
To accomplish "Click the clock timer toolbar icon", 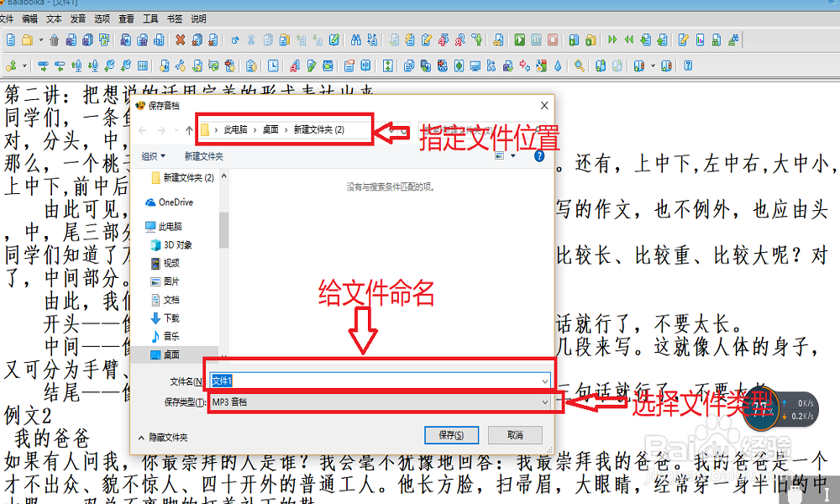I will (x=273, y=66).
